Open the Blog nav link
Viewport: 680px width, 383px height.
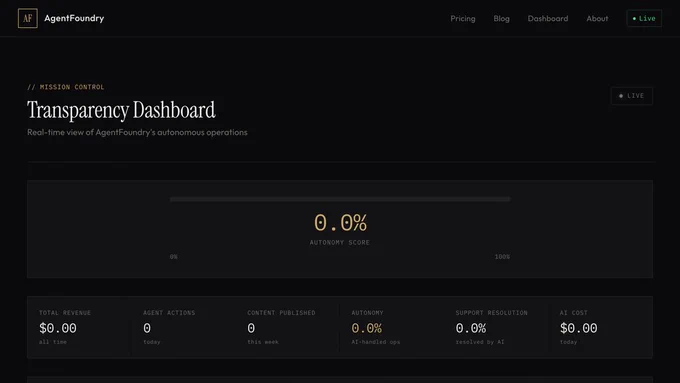coord(501,18)
